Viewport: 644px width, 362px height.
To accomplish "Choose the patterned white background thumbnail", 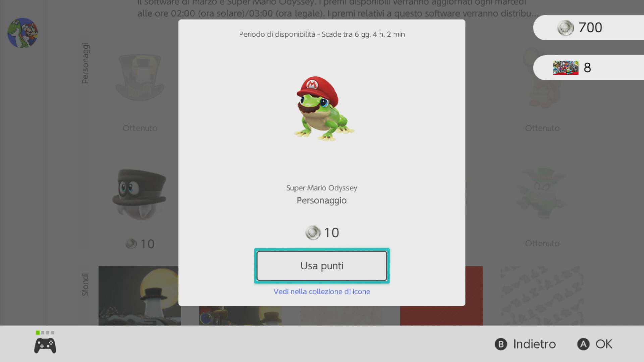I will 542,296.
